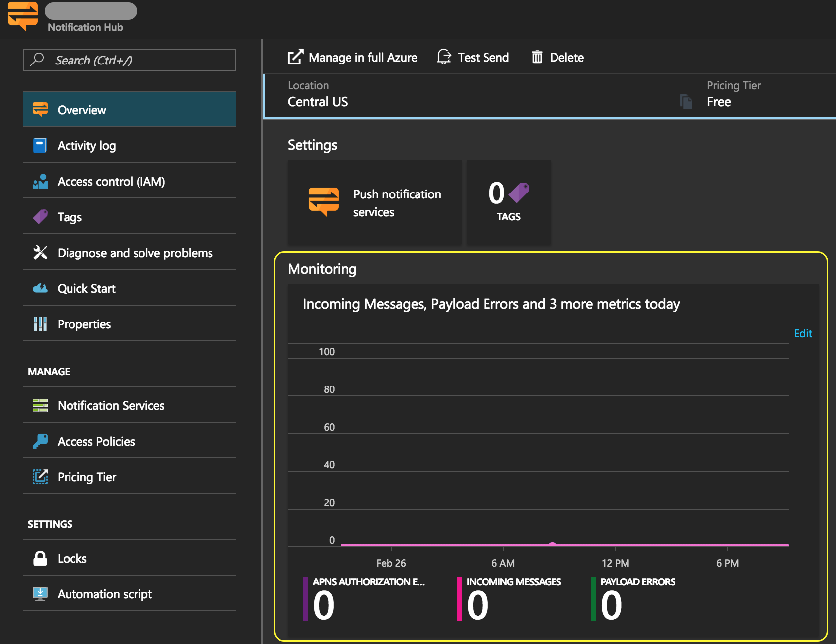This screenshot has height=644, width=836.
Task: Click the Diagnose wrench icon
Action: (40, 253)
